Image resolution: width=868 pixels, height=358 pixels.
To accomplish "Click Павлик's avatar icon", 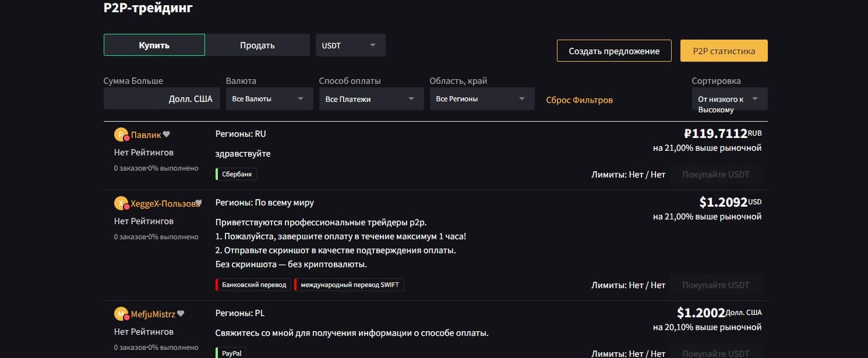I will pos(121,134).
